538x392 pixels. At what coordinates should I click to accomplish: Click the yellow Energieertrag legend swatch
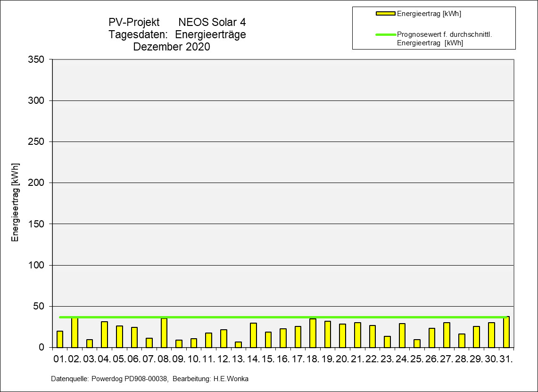[385, 14]
